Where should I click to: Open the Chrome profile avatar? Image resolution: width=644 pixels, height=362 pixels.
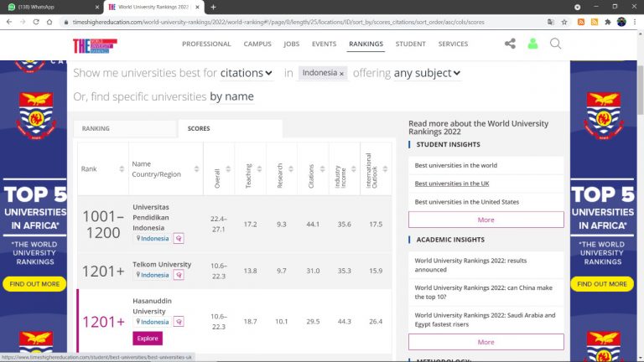tap(621, 22)
